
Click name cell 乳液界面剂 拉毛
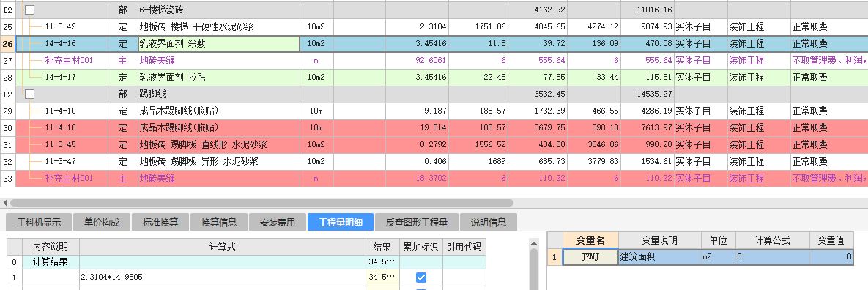click(219, 78)
